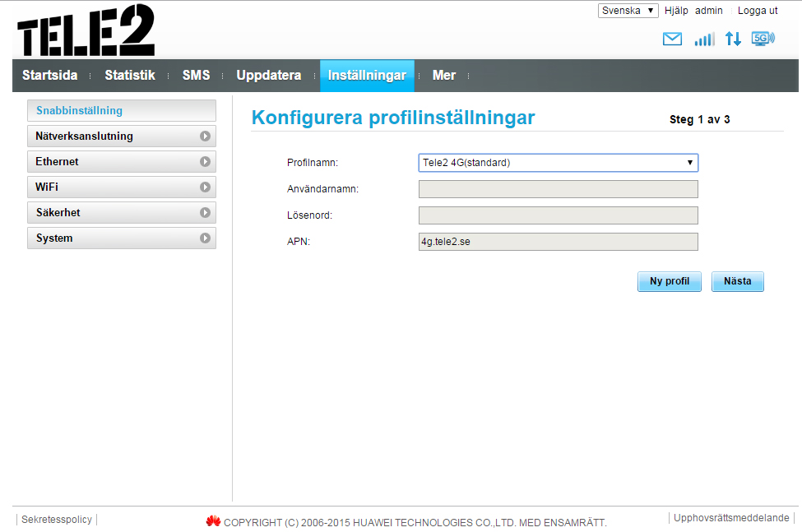Open the SMS messages envelope icon

(x=672, y=39)
